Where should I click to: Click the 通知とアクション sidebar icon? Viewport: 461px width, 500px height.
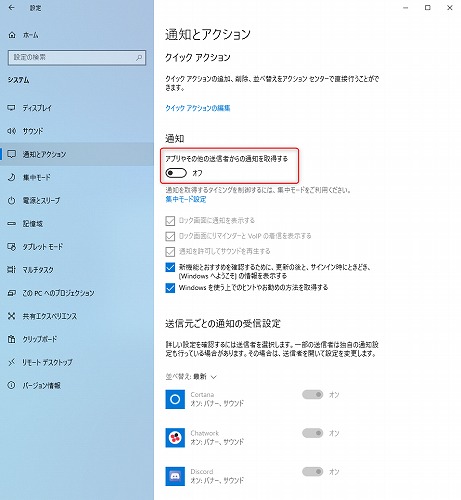11,154
